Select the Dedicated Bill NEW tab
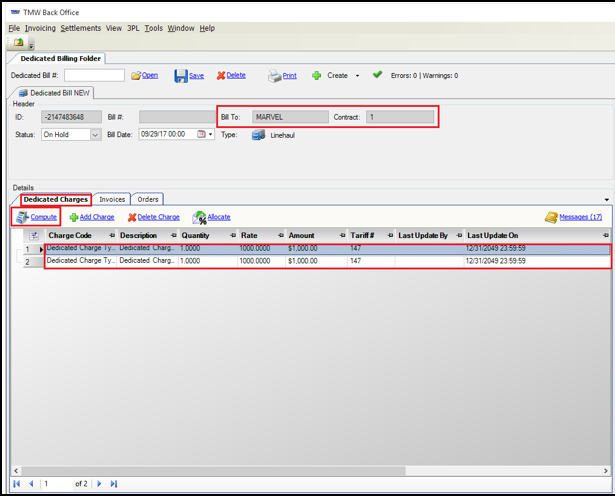This screenshot has height=496, width=615. pos(55,93)
